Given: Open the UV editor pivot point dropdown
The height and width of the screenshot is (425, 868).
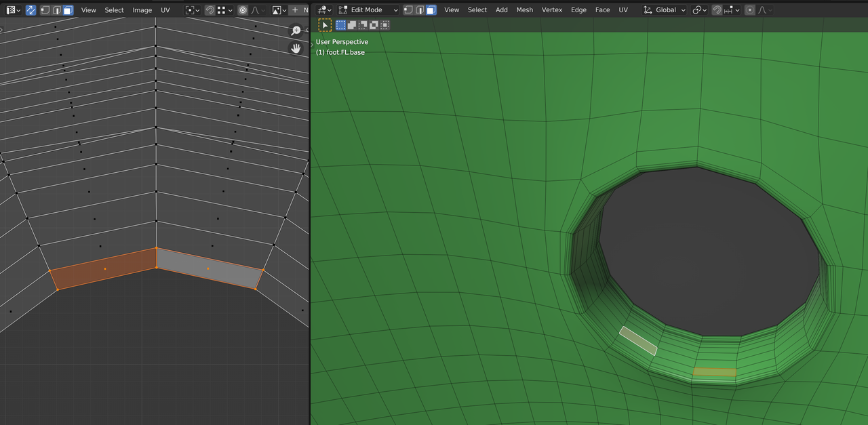Looking at the screenshot, I should 193,10.
